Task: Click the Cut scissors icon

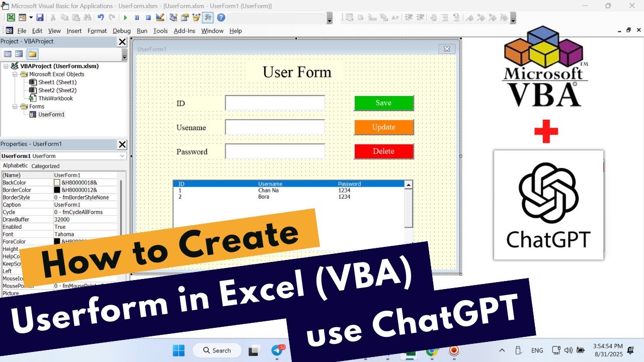Action: click(52, 18)
